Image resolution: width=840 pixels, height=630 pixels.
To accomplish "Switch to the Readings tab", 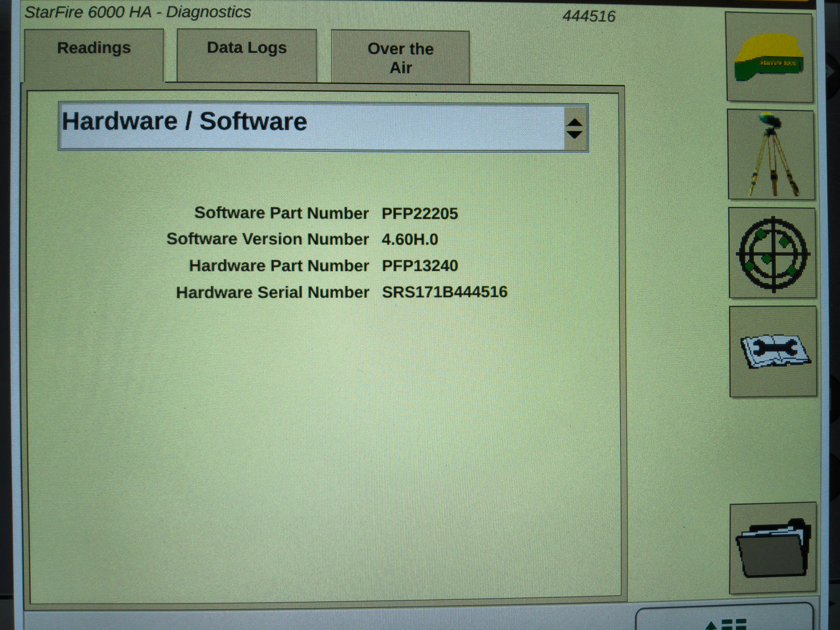I will (94, 55).
